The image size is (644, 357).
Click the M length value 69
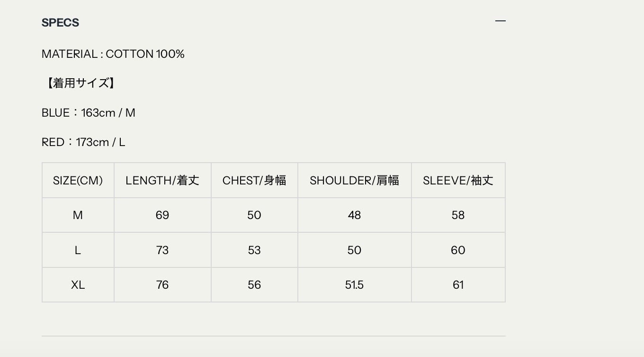click(x=162, y=215)
